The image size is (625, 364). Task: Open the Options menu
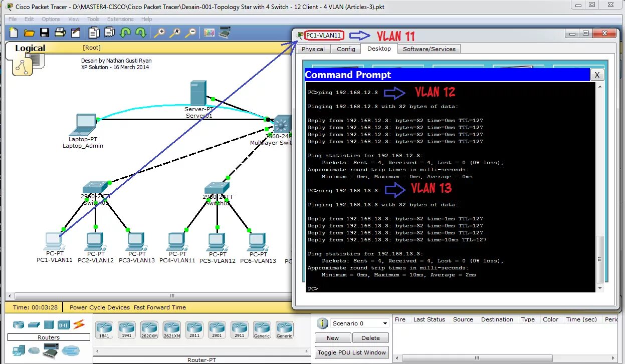tap(51, 19)
